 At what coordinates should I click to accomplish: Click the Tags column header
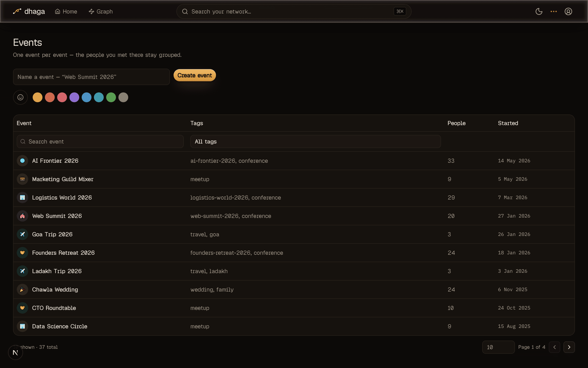pos(197,123)
